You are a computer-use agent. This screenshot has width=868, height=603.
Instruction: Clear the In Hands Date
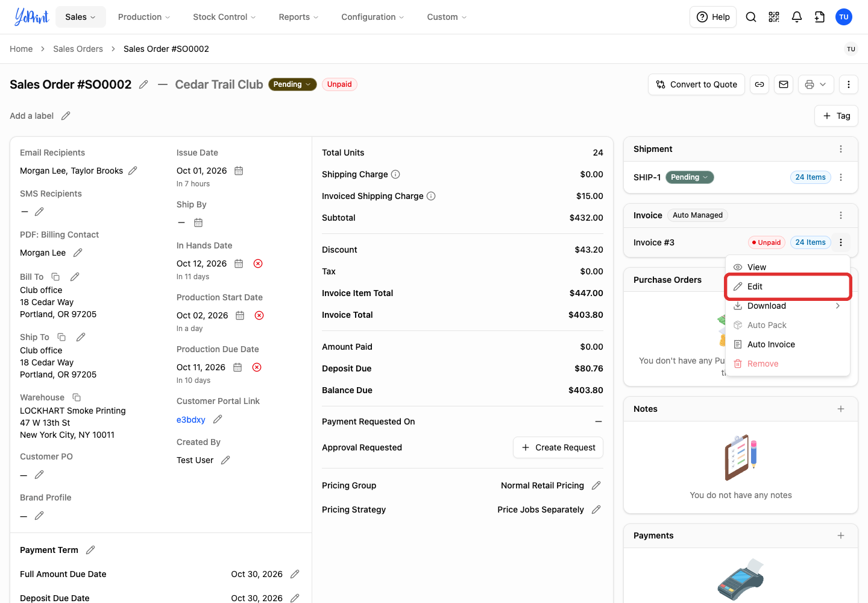tap(258, 264)
